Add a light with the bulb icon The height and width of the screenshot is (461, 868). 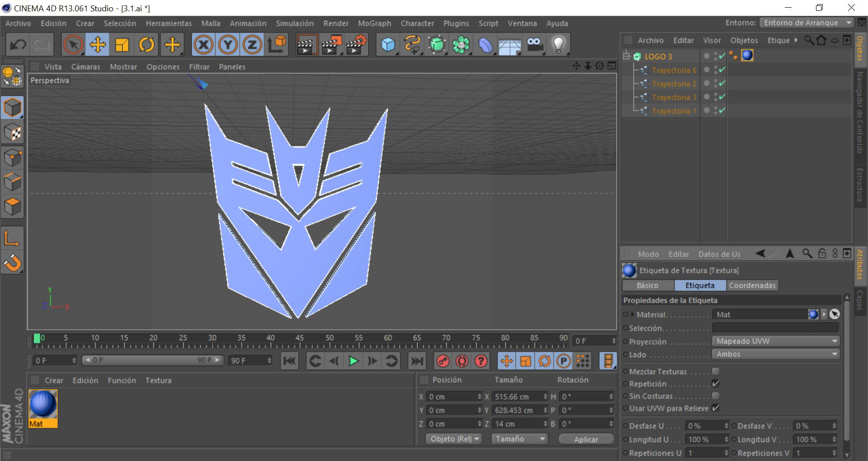(x=559, y=45)
